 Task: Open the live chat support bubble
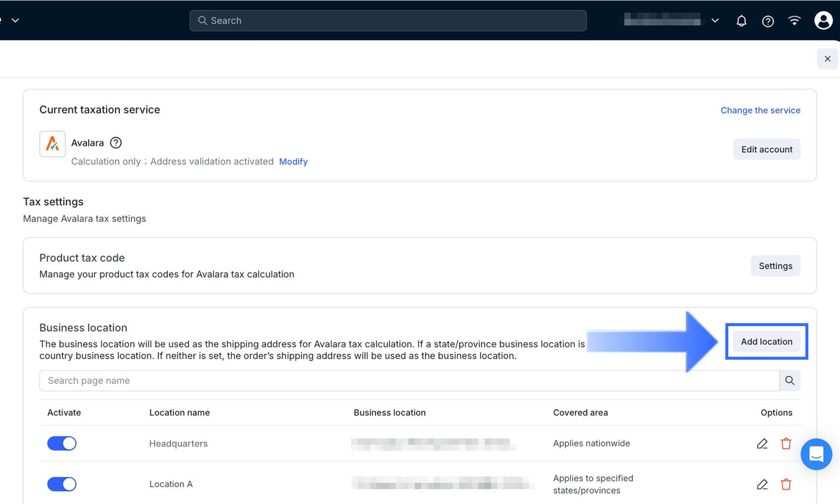[816, 454]
